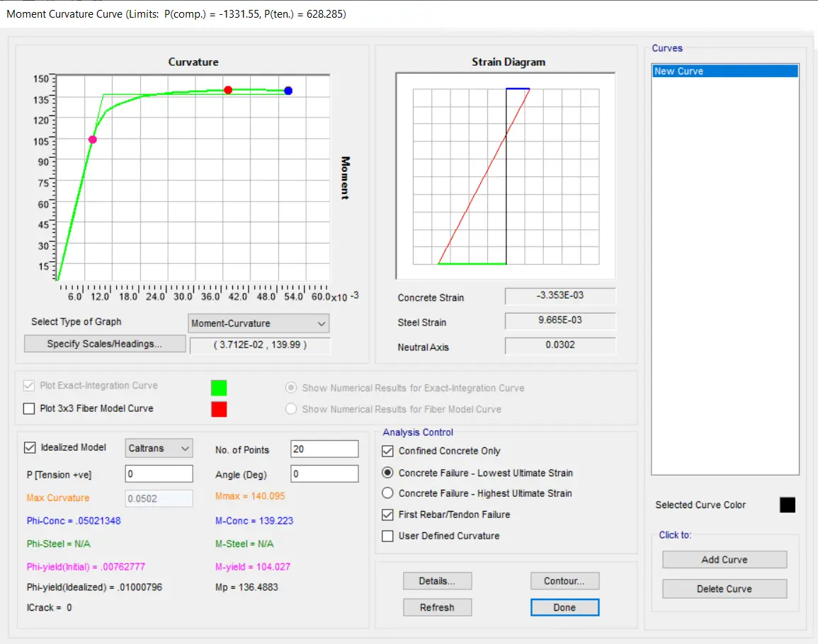Image resolution: width=818 pixels, height=644 pixels.
Task: Open the Moment-Curvature graph type dropdown
Action: coord(259,323)
